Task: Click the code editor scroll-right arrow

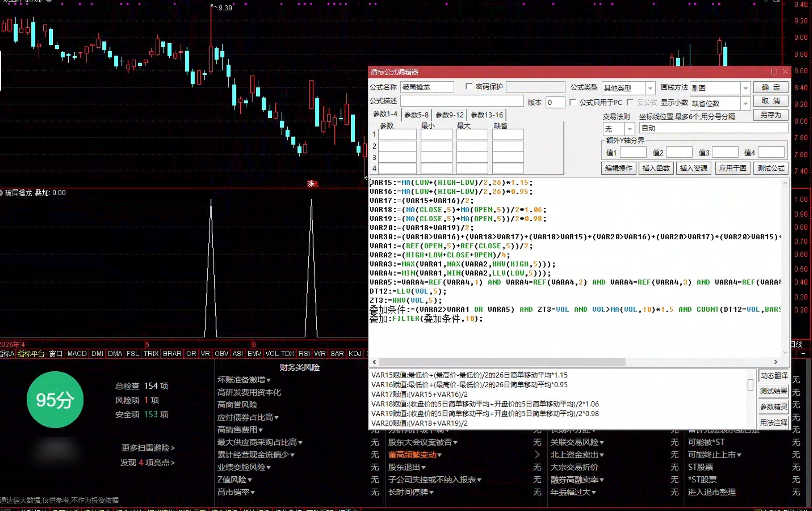Action: click(776, 362)
